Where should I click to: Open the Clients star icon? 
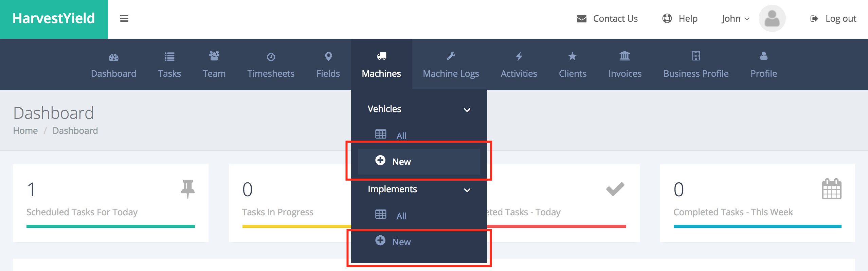pyautogui.click(x=572, y=56)
